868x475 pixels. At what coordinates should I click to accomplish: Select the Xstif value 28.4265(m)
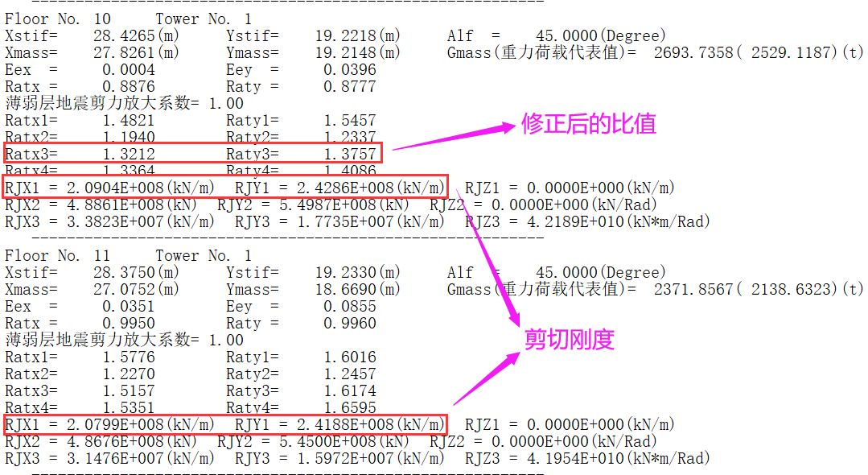point(136,36)
